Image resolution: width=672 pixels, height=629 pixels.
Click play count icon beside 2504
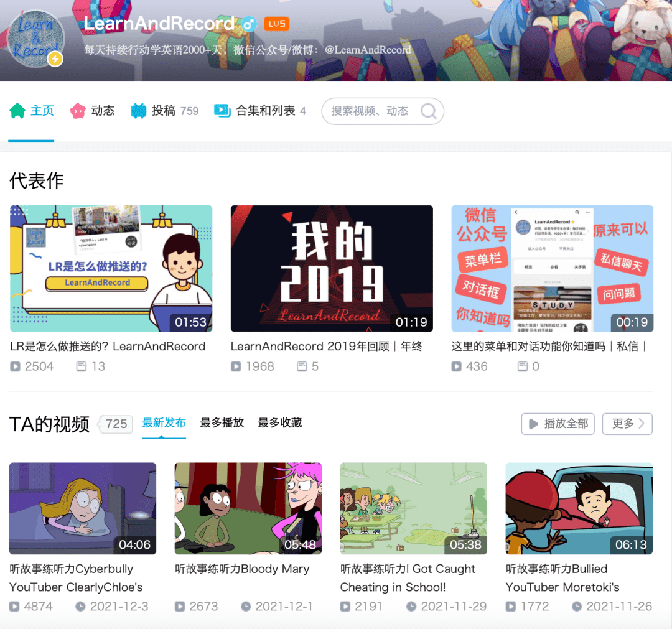click(x=15, y=366)
